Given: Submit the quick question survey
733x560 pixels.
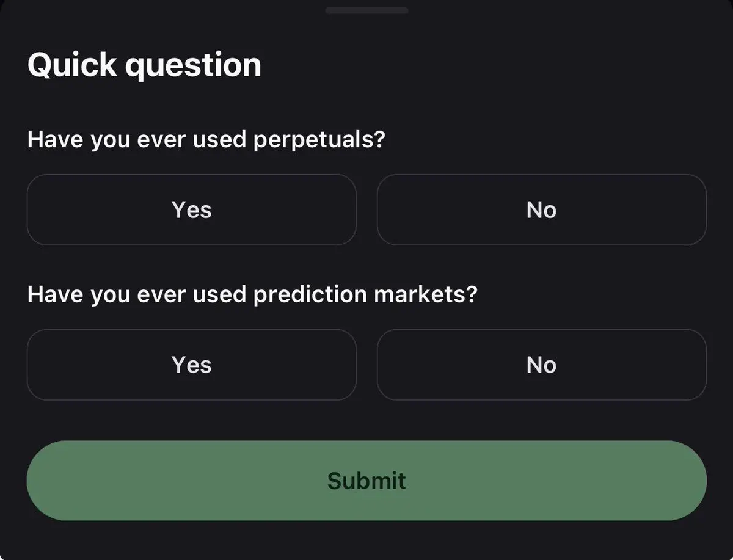Looking at the screenshot, I should (366, 481).
